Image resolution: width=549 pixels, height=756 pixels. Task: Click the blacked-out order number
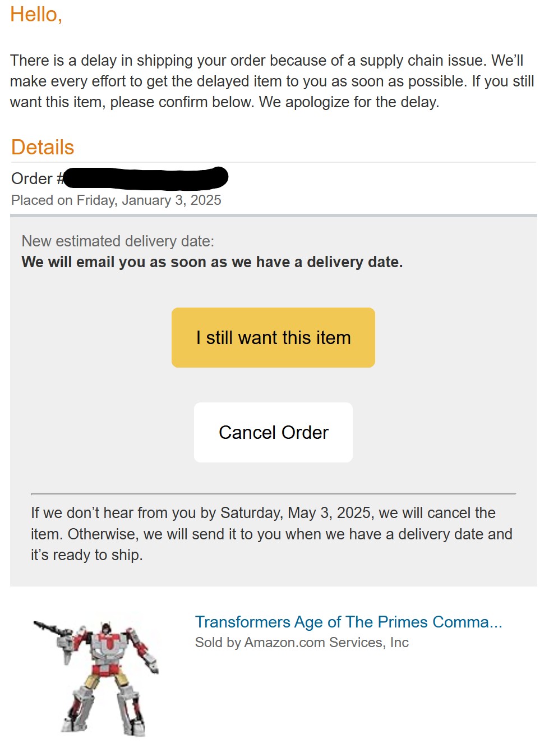146,178
